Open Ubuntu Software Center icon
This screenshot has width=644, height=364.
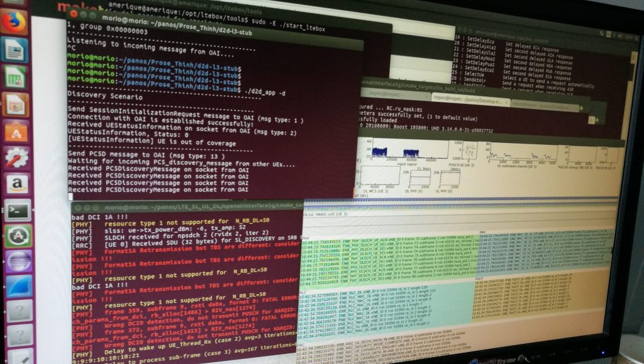[x=16, y=131]
